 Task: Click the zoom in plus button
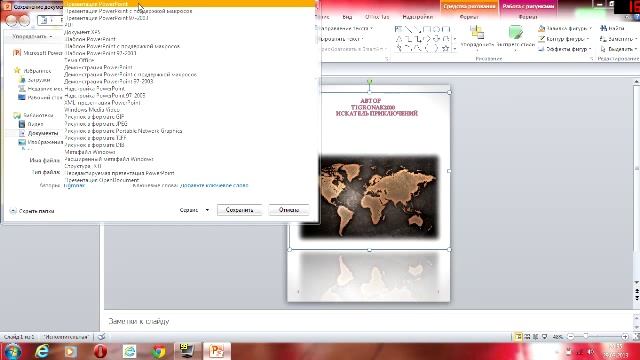[x=624, y=337]
